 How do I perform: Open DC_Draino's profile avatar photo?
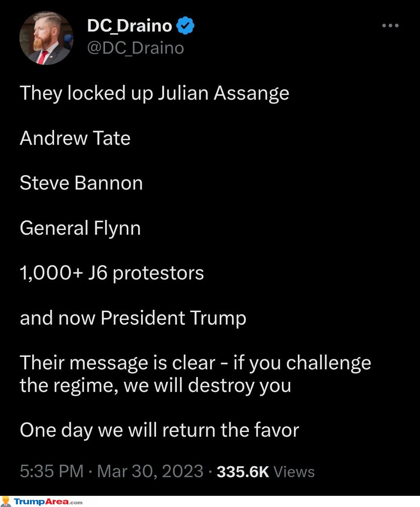point(46,38)
